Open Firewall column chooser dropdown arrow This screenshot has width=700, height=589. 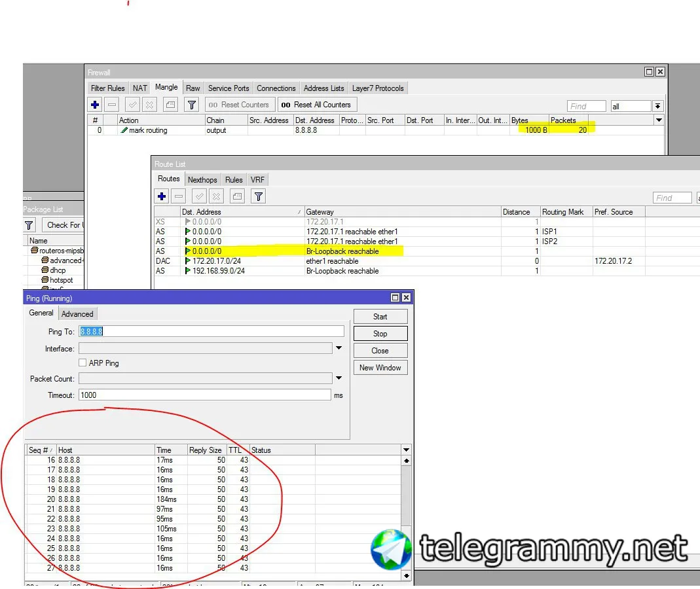(659, 120)
